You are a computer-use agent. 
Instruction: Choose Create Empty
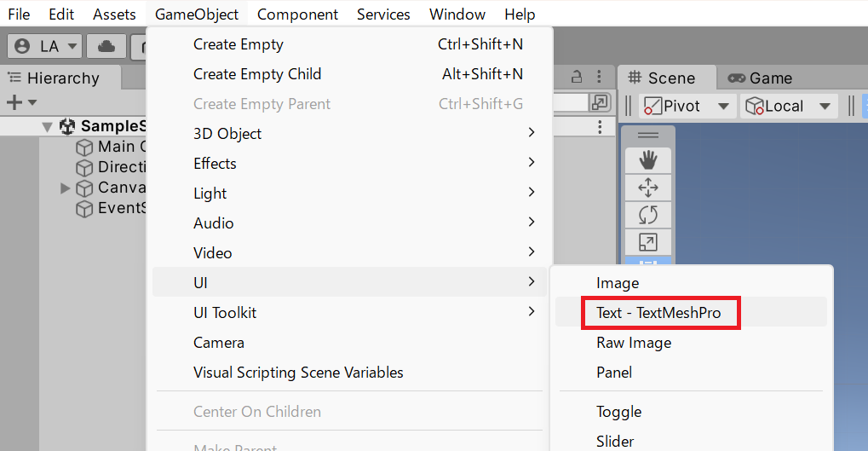pos(349,44)
